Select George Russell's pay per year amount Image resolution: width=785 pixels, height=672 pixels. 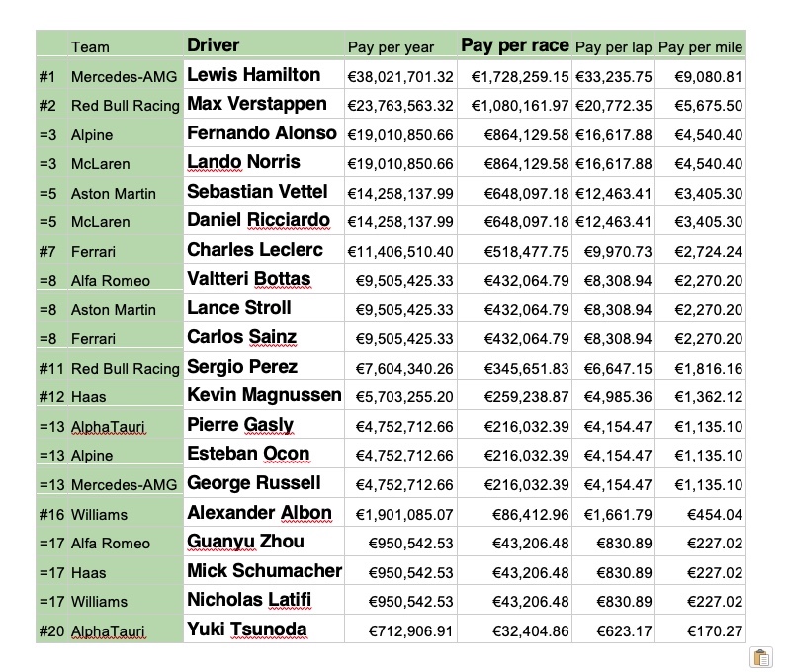(400, 483)
